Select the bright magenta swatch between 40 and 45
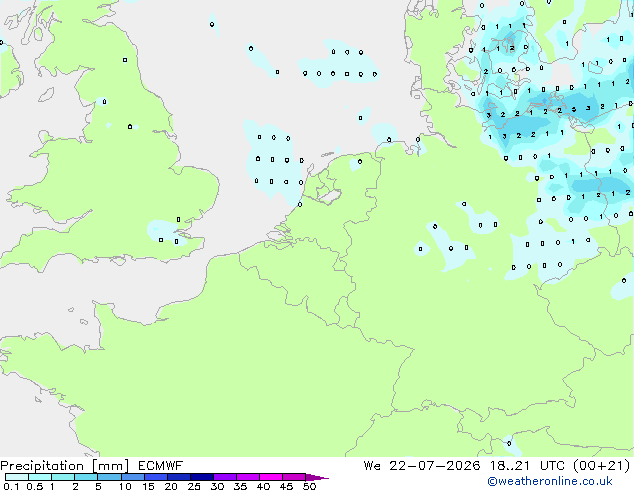This screenshot has height=490, width=634. pyautogui.click(x=271, y=477)
